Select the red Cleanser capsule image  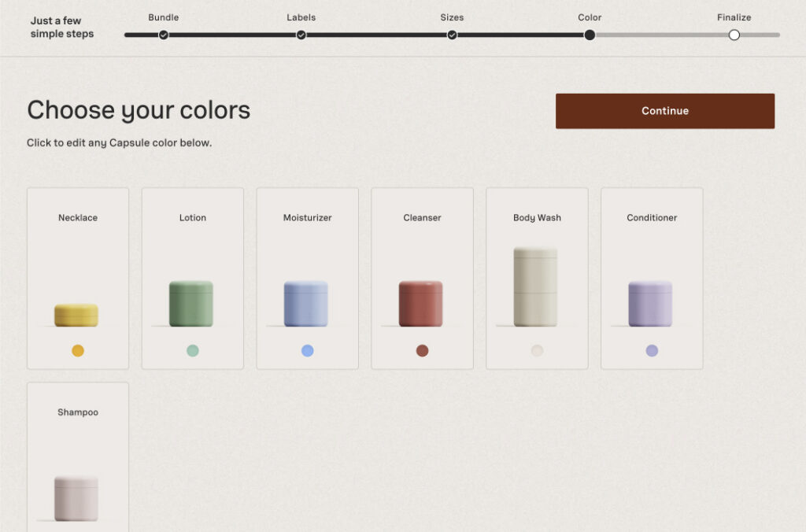(x=420, y=304)
